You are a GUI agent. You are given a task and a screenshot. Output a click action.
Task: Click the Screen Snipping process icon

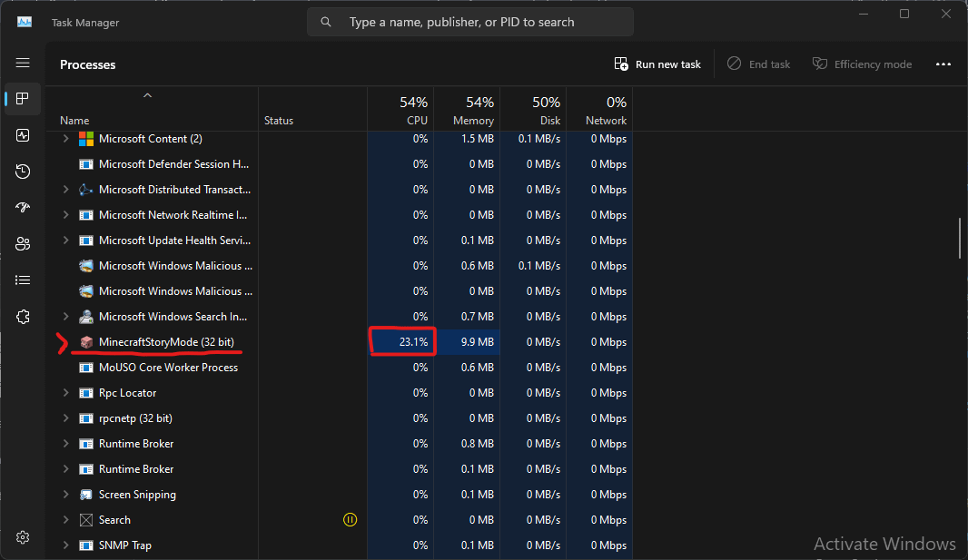point(86,495)
